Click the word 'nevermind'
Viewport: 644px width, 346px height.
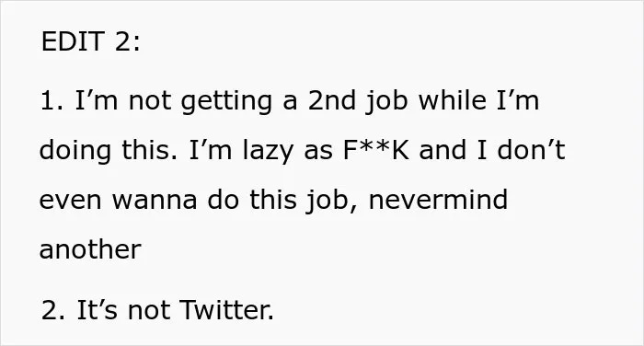tap(438, 200)
